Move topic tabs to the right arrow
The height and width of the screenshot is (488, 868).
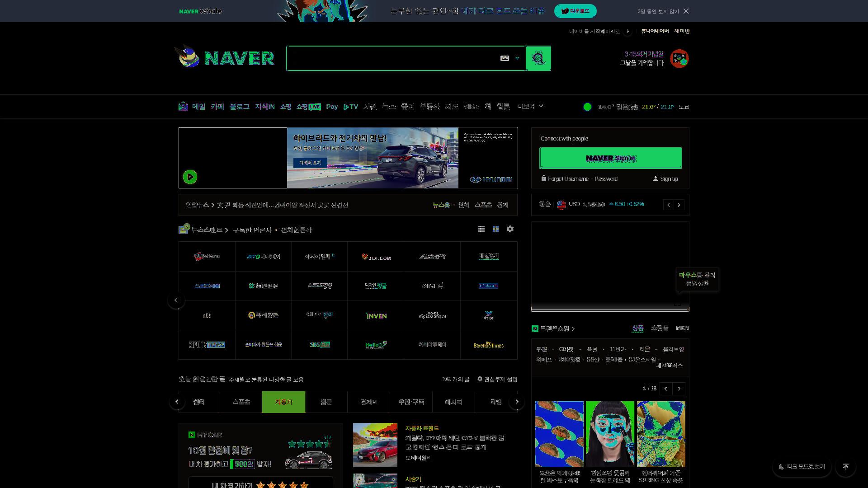(x=517, y=402)
